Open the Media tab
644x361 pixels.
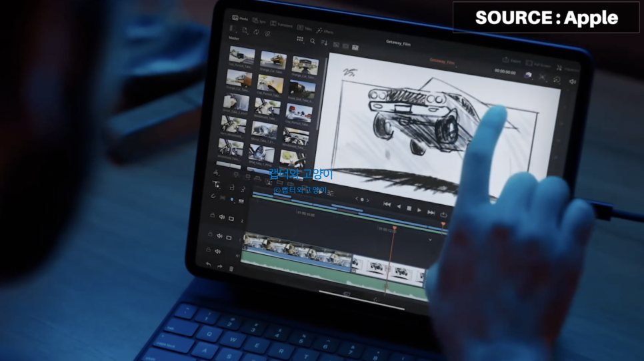click(240, 18)
